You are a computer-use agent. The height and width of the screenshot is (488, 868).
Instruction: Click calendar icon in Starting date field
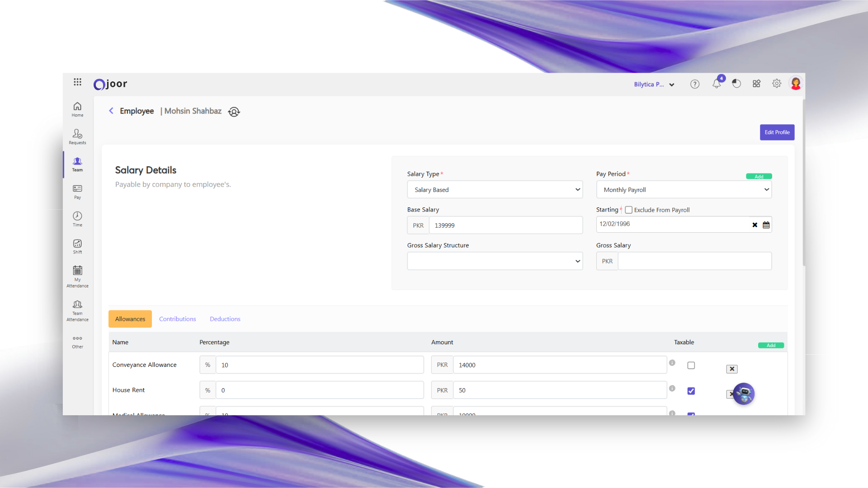tap(766, 225)
